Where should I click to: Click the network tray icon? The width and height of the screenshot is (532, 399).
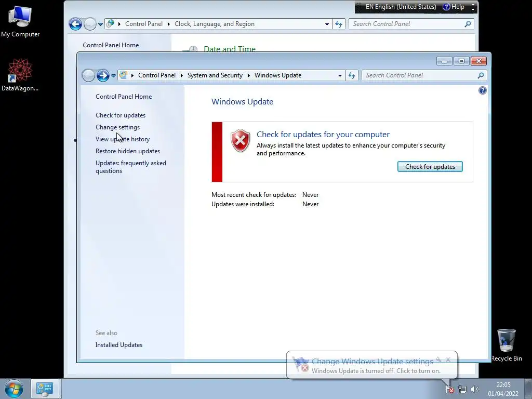(462, 389)
